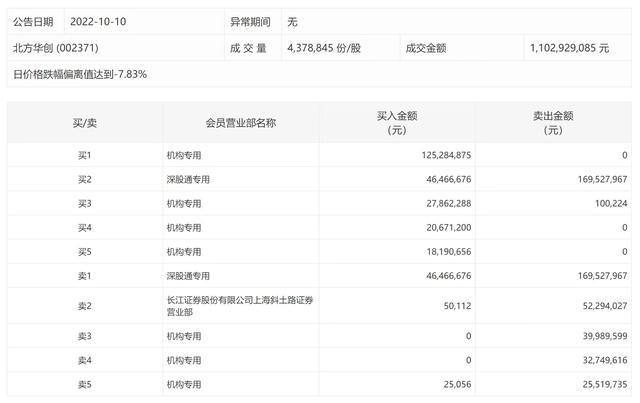The height and width of the screenshot is (403, 640).
Task: Select volume 4,378,845 份/股
Action: point(324,48)
